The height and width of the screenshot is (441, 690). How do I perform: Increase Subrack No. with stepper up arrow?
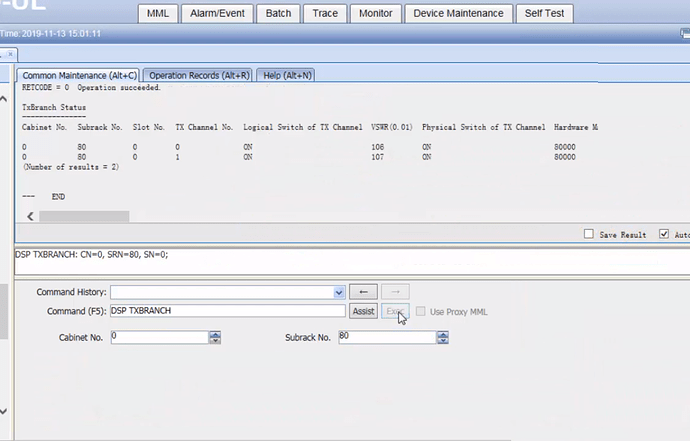(x=443, y=334)
